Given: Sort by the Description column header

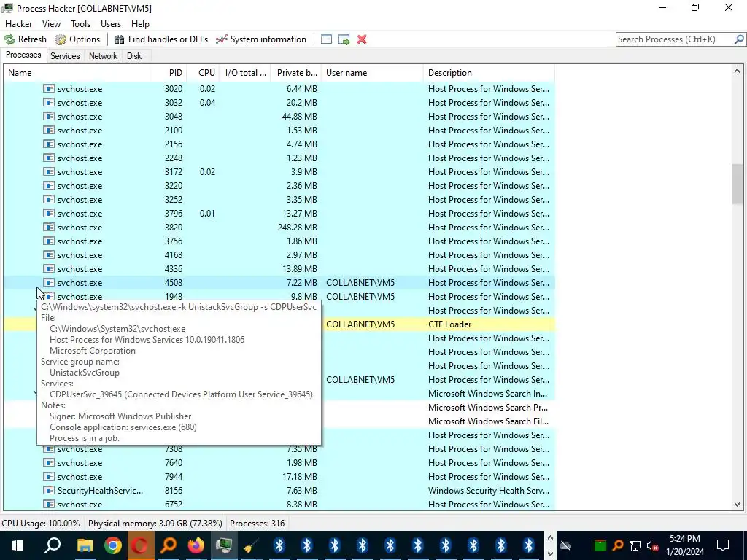Looking at the screenshot, I should coord(489,73).
